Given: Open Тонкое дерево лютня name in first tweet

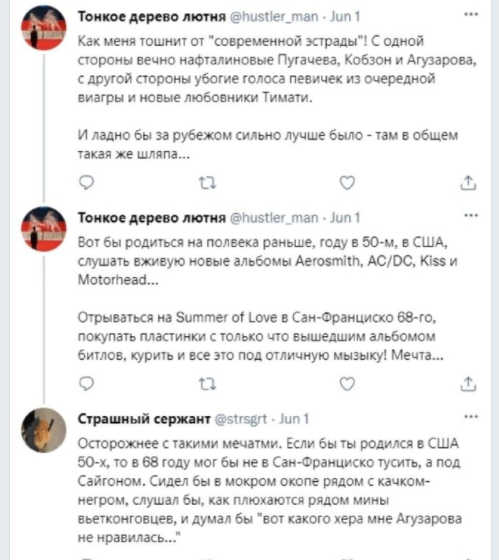Looking at the screenshot, I should point(152,16).
